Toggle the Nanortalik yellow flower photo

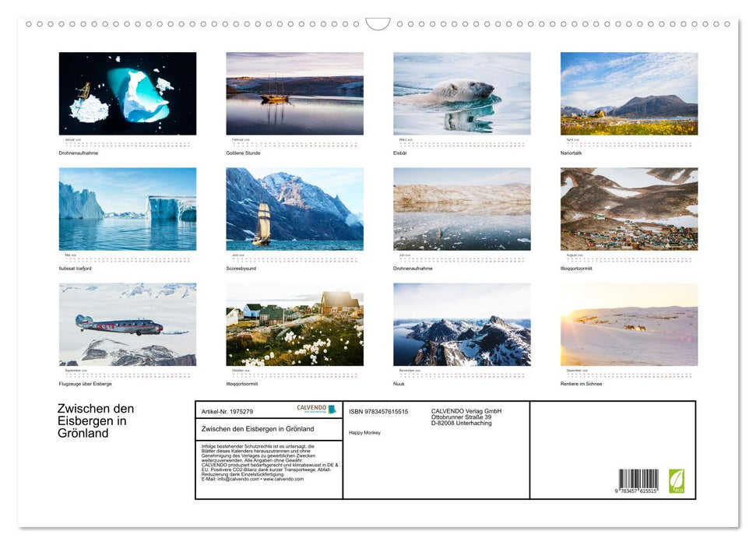point(629,93)
